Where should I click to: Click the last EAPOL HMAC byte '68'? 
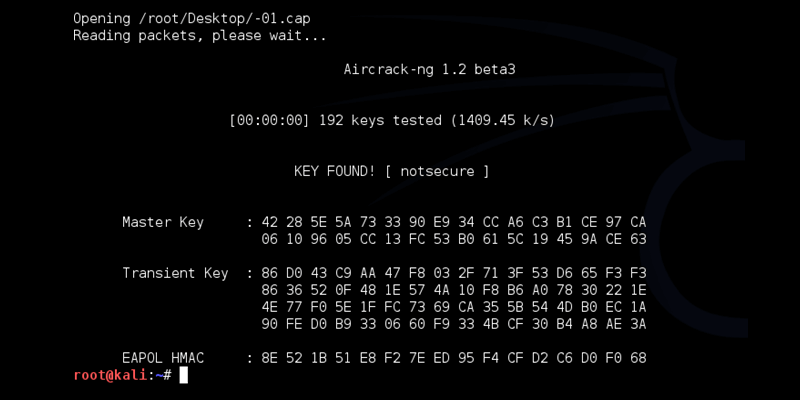(x=638, y=358)
